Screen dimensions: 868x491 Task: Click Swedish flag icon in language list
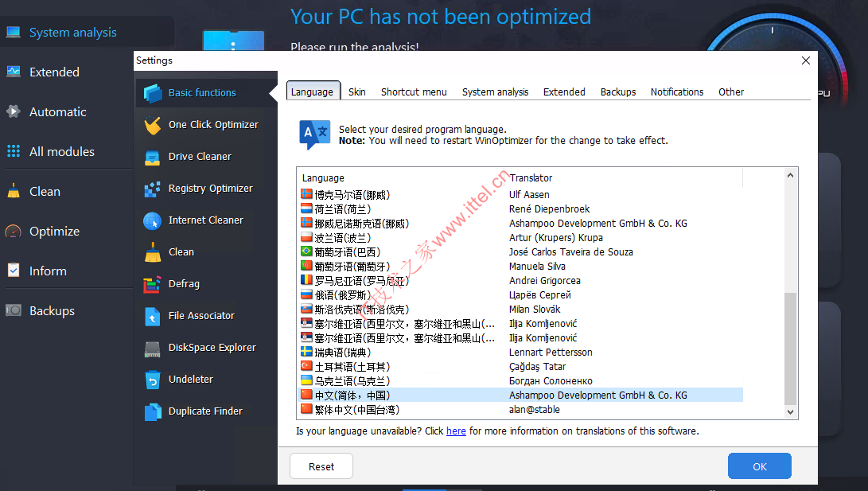point(306,352)
